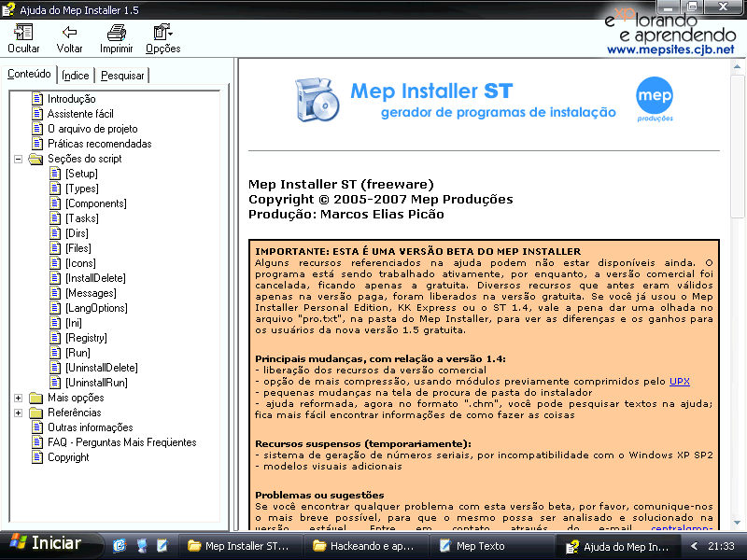Expand the Referências tree node

pyautogui.click(x=18, y=413)
